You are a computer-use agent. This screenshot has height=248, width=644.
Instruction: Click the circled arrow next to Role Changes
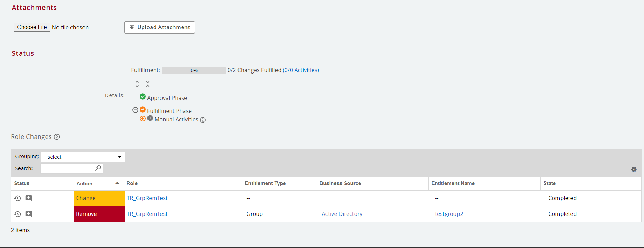(x=57, y=137)
